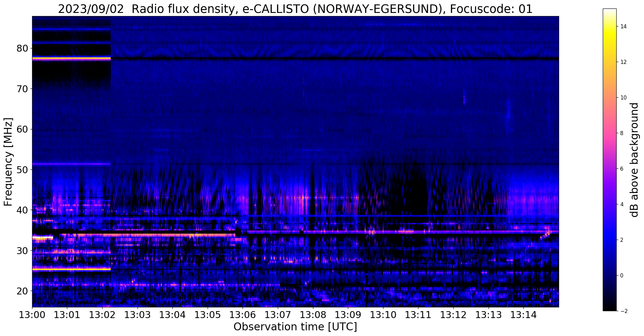644x336 pixels.
Task: Click the 13:05 time tick label
Action: pyautogui.click(x=208, y=315)
